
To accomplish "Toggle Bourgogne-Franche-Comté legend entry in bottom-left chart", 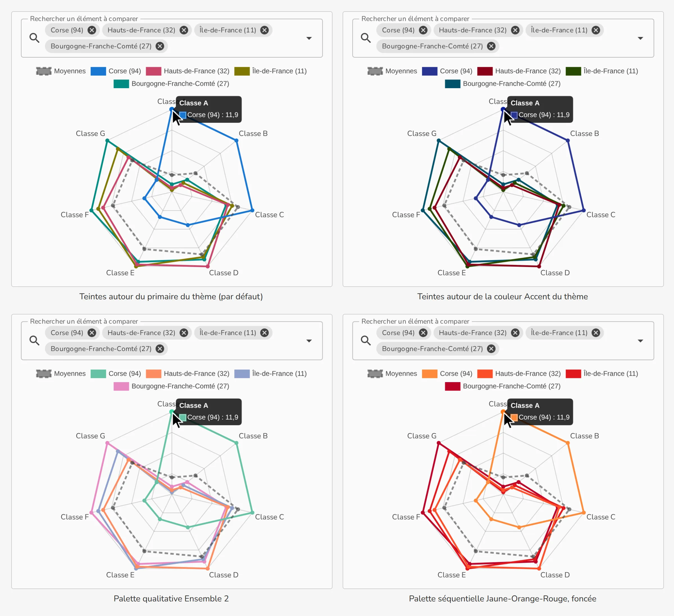I will point(171,386).
